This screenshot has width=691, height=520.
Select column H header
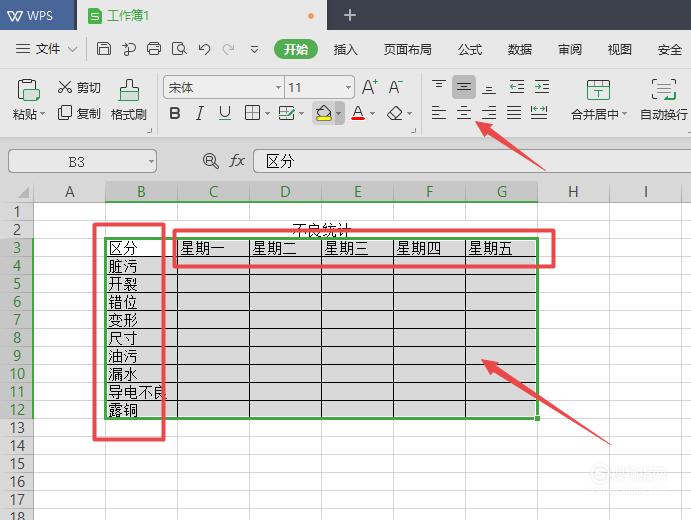tap(573, 192)
